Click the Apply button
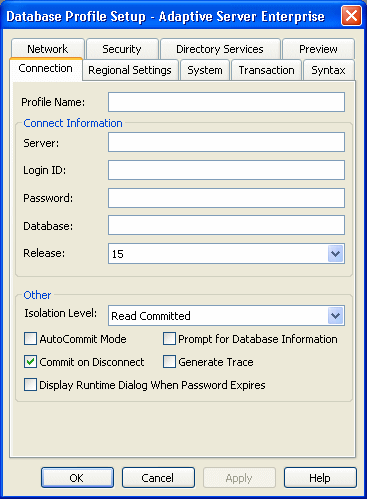This screenshot has width=367, height=499. 239,478
